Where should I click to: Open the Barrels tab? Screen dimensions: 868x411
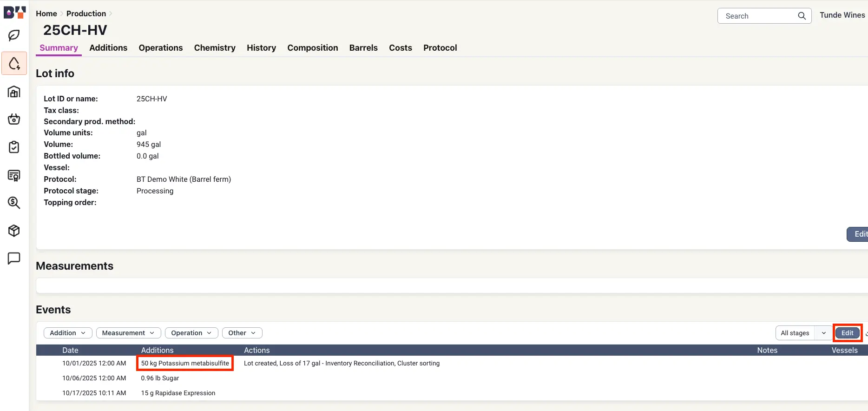pyautogui.click(x=363, y=48)
